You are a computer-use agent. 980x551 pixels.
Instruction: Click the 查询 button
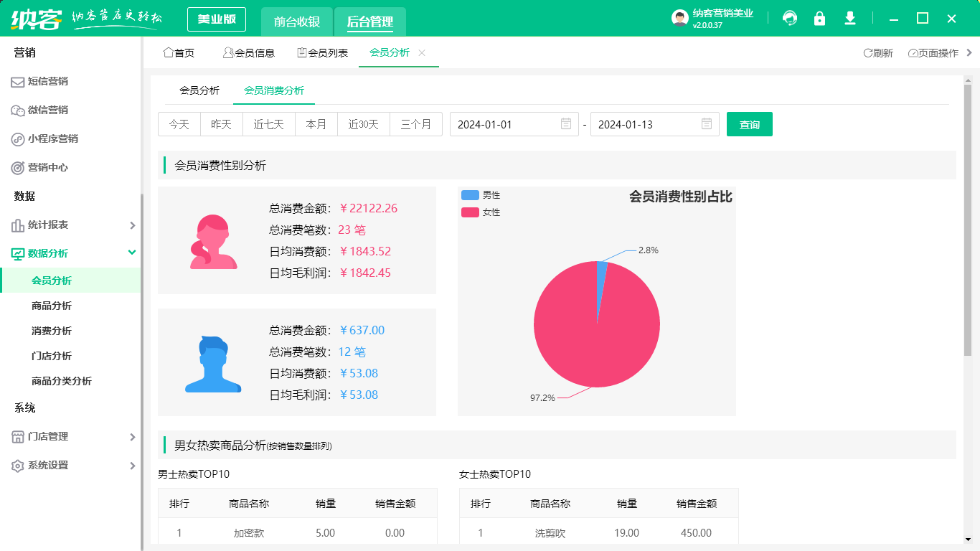(x=749, y=124)
